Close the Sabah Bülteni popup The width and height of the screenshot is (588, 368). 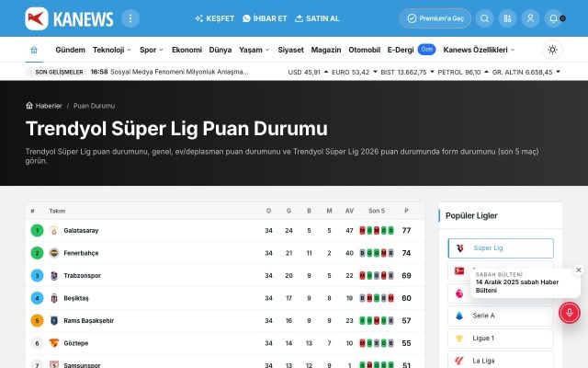(579, 270)
